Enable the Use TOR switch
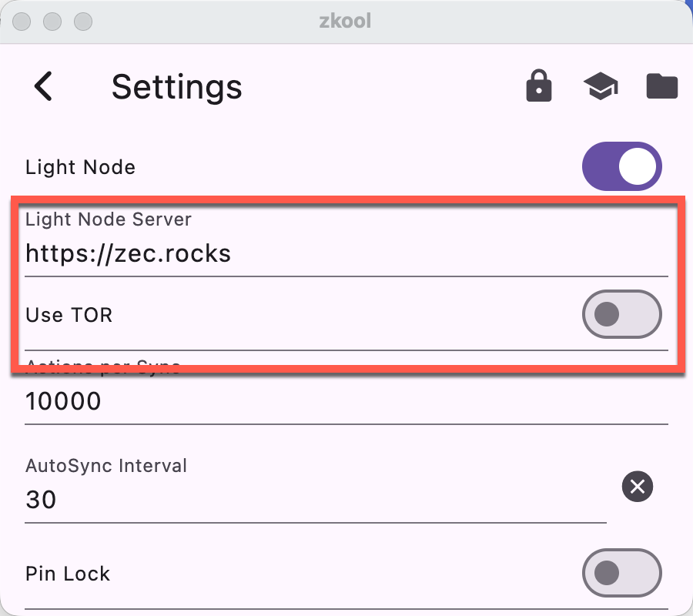The image size is (693, 616). [622, 314]
